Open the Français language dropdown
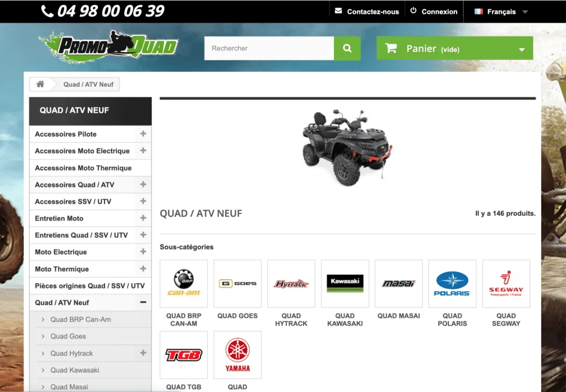The width and height of the screenshot is (566, 392). pyautogui.click(x=501, y=12)
